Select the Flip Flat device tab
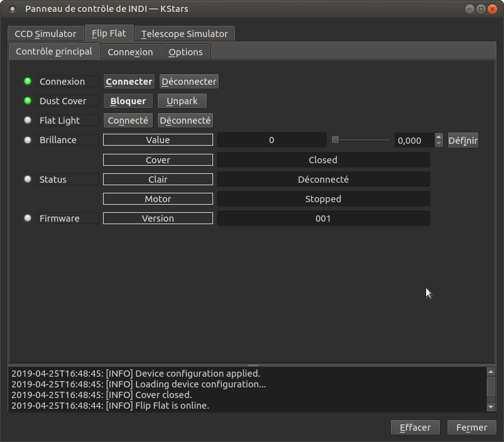This screenshot has height=442, width=504. click(109, 33)
